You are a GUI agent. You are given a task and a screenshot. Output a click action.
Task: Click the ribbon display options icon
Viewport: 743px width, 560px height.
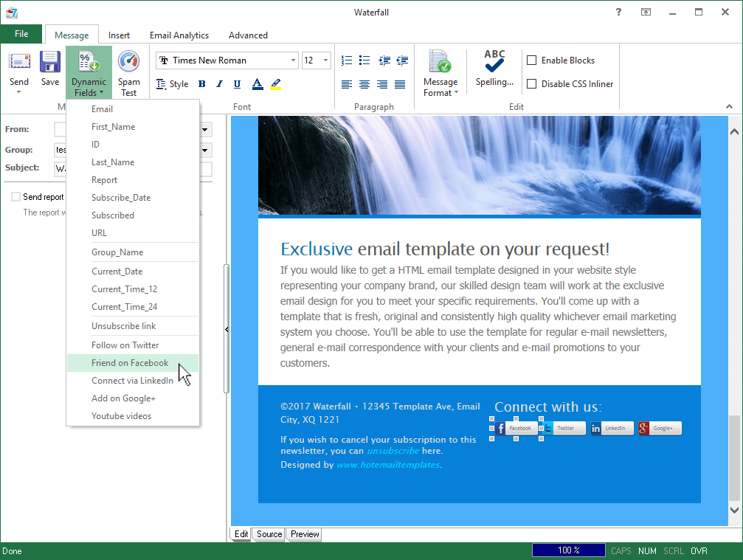[646, 12]
